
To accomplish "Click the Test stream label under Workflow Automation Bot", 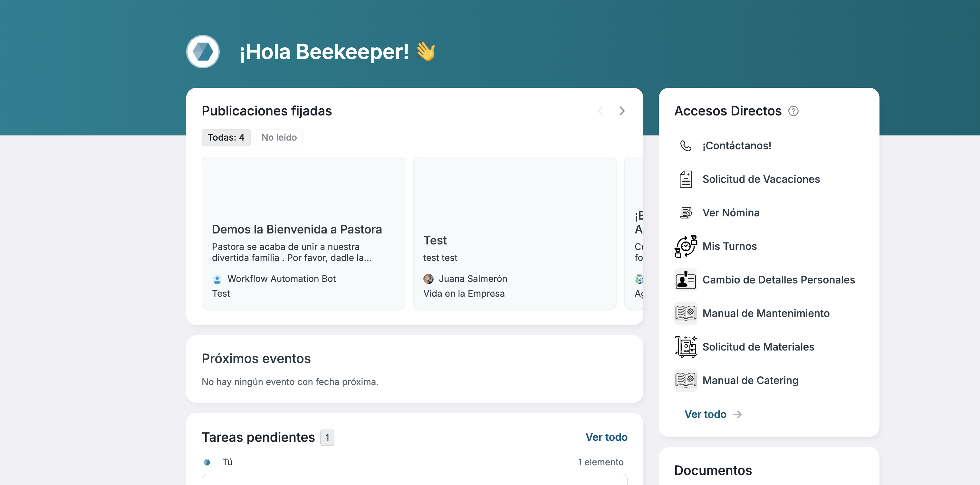I will click(221, 293).
